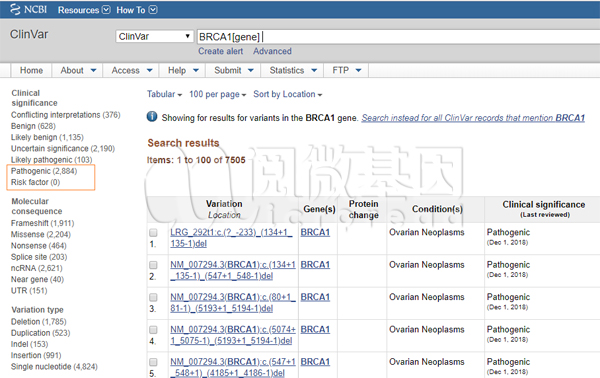Open the About menu

[x=78, y=70]
